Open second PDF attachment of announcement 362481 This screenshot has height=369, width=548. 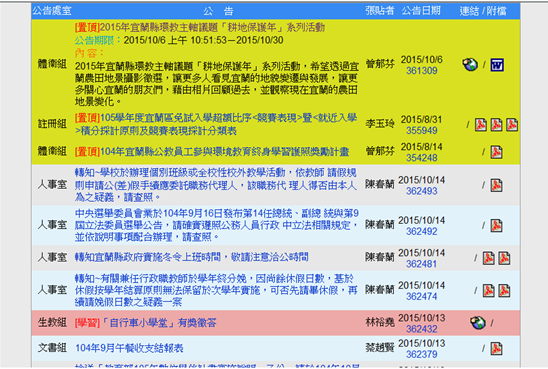[504, 258]
